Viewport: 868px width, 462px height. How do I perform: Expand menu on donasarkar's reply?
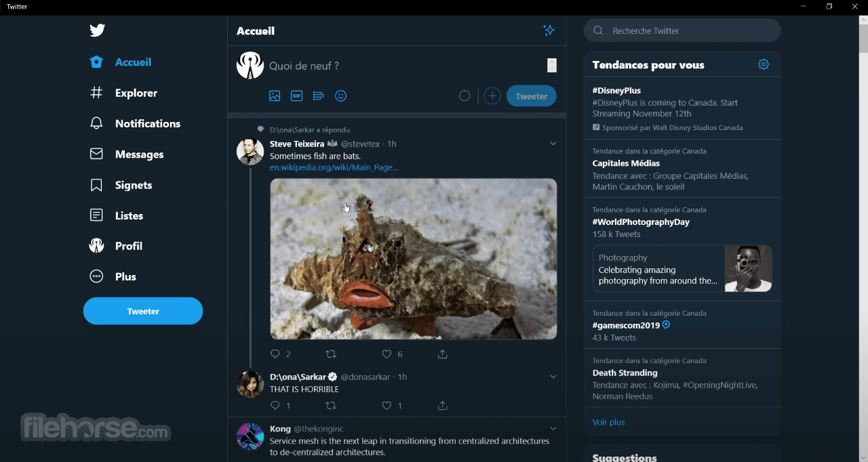pos(553,377)
